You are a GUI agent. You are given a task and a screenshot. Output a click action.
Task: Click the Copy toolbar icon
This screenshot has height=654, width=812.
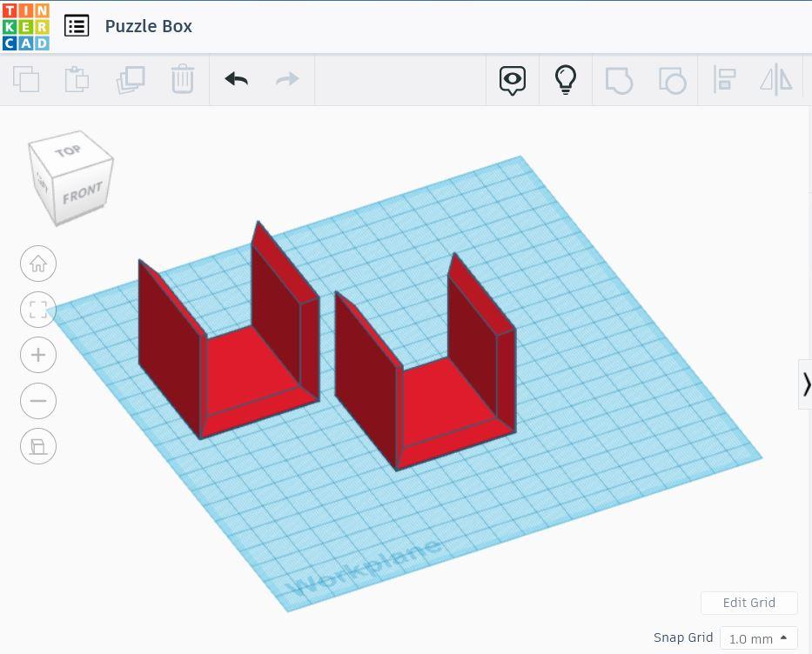26,79
